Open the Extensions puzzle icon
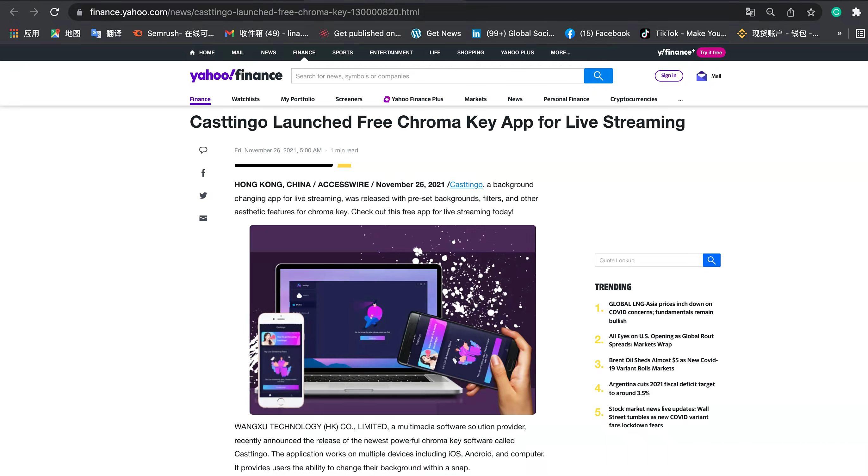 coord(856,12)
